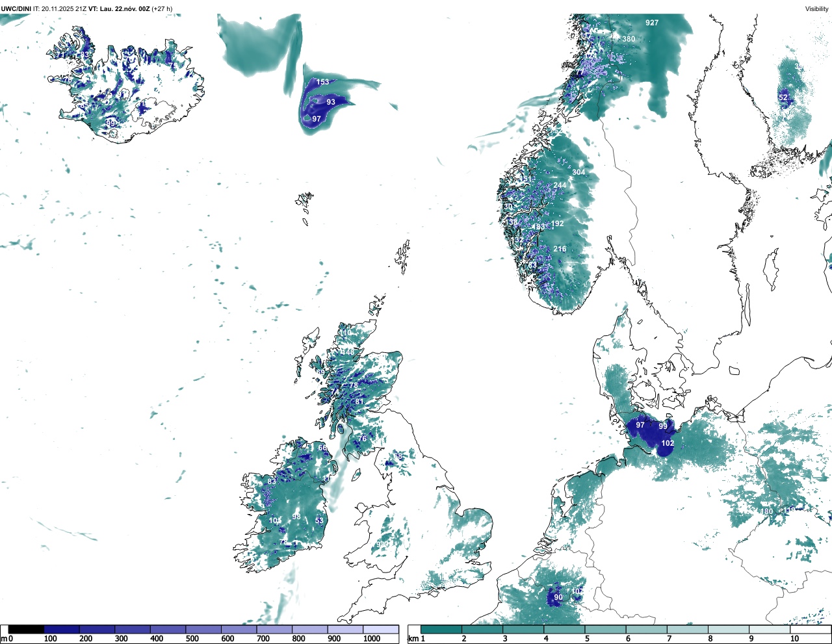Click the '102' value over northern Germany
This screenshot has height=644, width=832.
pyautogui.click(x=668, y=443)
